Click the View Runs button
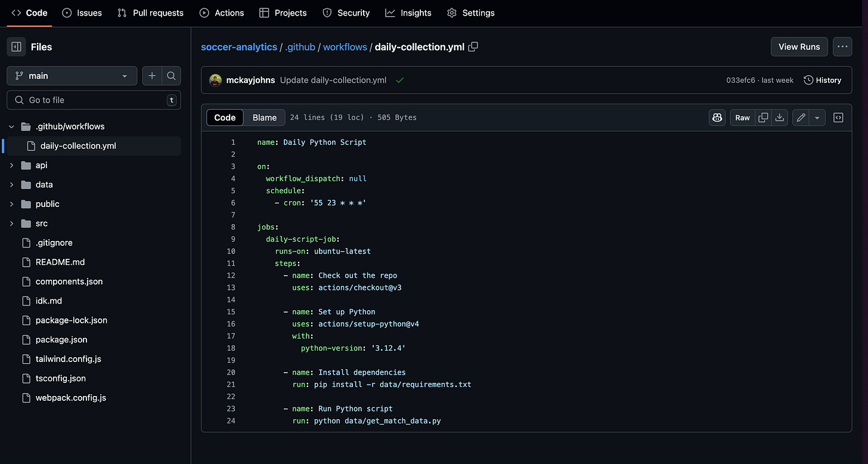This screenshot has width=868, height=464. click(799, 47)
